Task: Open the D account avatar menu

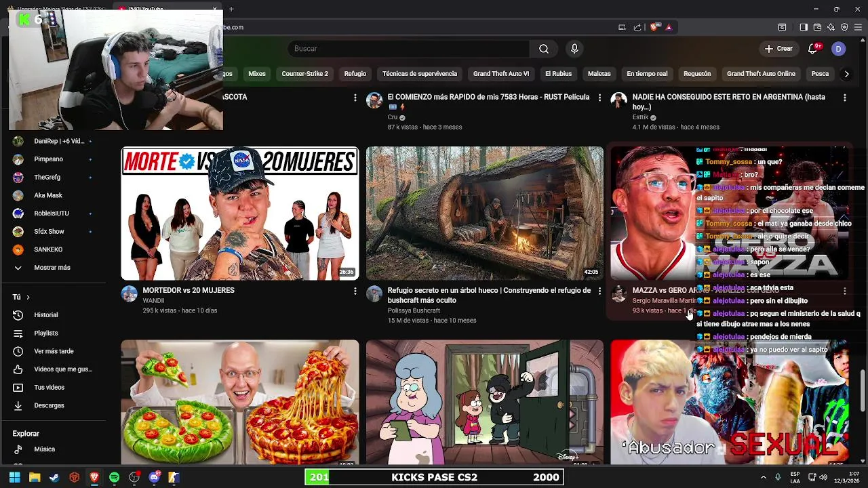Action: point(839,49)
